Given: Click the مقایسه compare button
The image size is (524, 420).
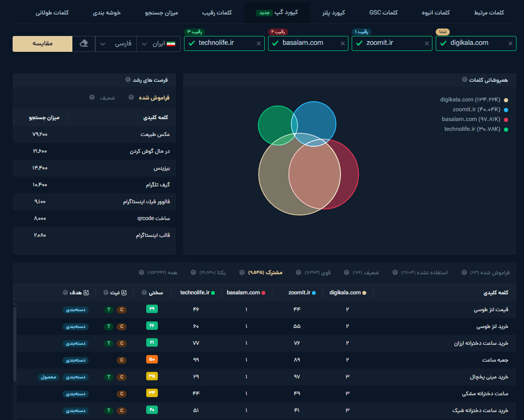Looking at the screenshot, I should tap(42, 44).
